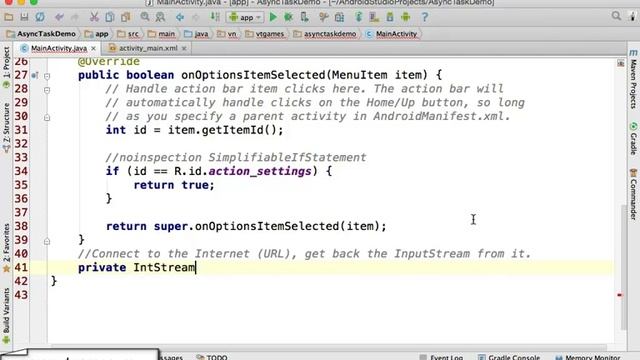Select main breadcrumb folder

pyautogui.click(x=162, y=34)
